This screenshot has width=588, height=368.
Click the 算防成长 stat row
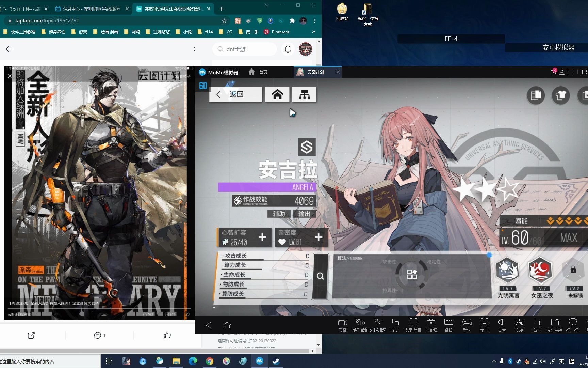(x=263, y=294)
